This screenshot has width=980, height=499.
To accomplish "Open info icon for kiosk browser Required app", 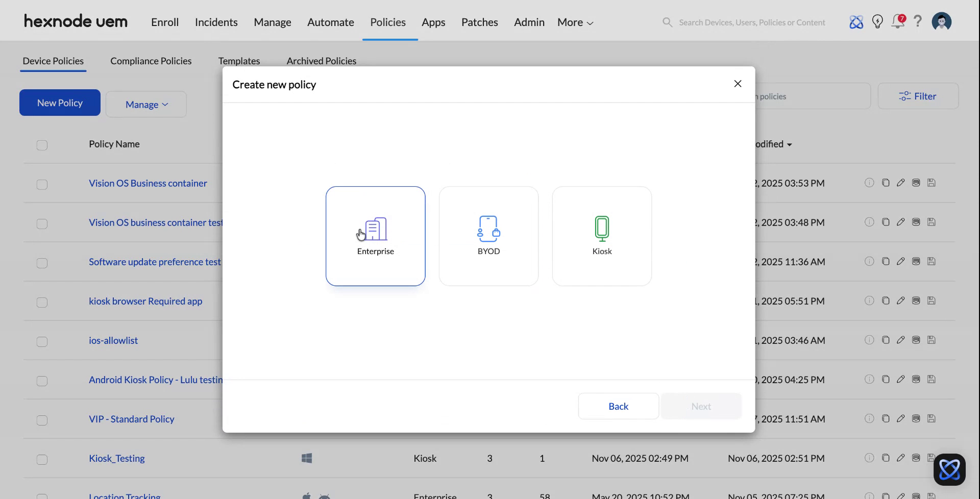I will coord(870,301).
